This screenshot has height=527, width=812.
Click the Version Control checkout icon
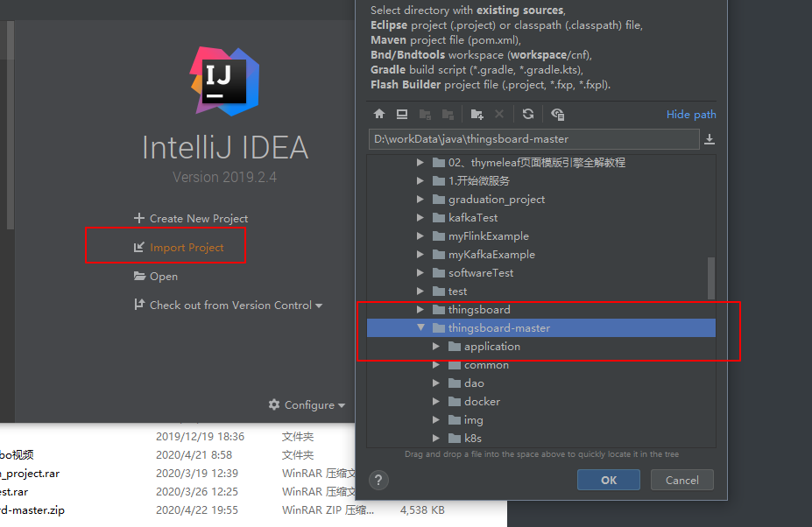pos(138,305)
